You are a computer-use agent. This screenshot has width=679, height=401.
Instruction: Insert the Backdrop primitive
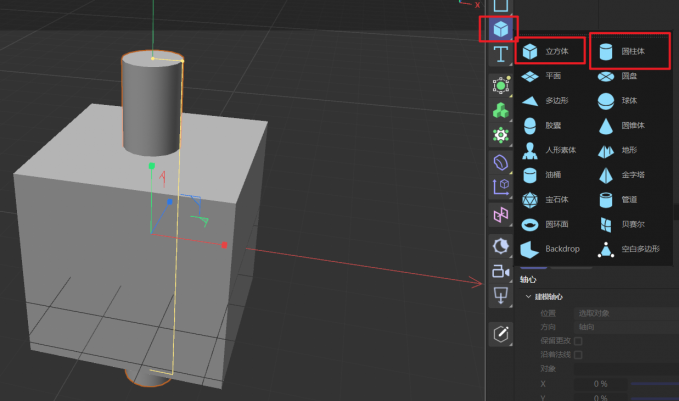click(x=550, y=249)
